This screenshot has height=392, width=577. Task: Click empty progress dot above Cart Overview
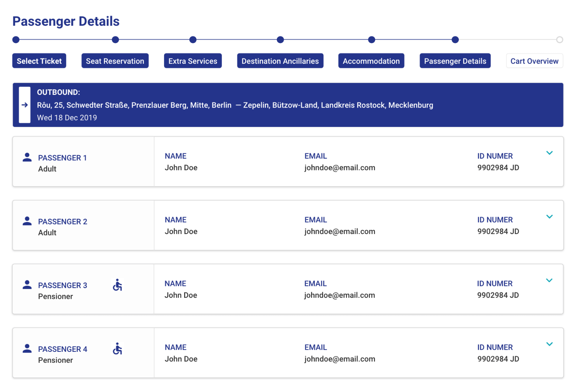tap(560, 40)
